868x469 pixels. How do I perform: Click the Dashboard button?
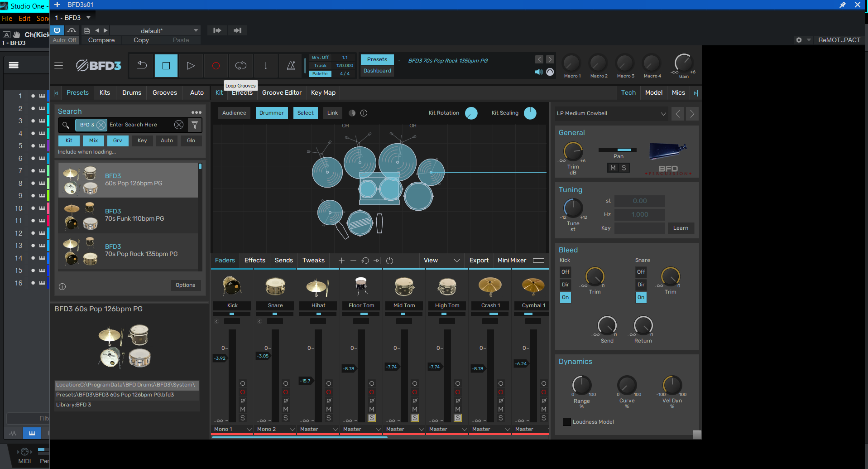point(377,71)
